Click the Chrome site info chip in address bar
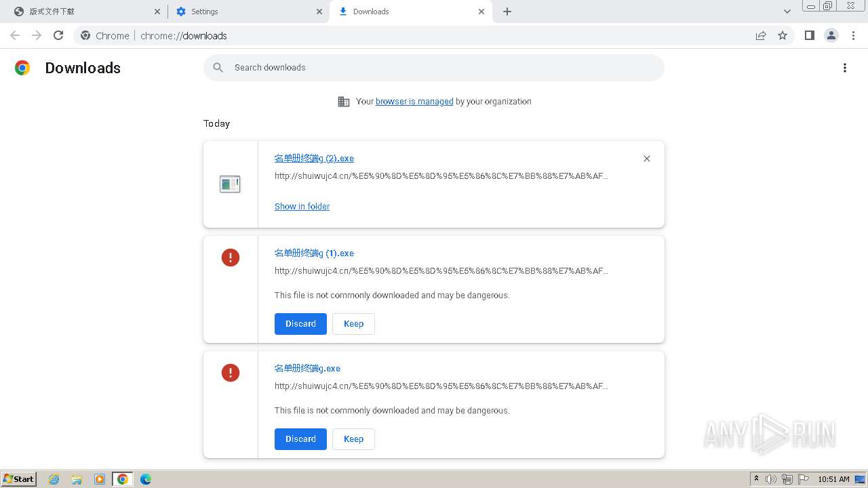This screenshot has height=488, width=868. (105, 35)
